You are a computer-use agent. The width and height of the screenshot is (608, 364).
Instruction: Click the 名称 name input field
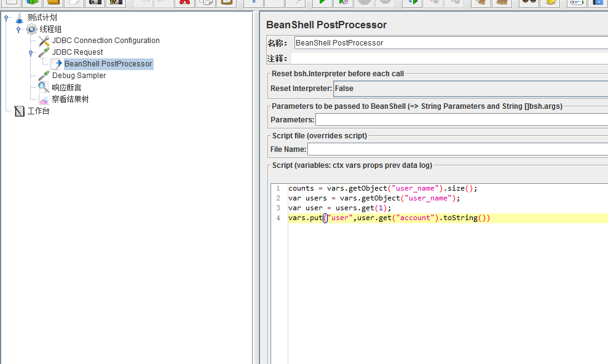coord(451,43)
